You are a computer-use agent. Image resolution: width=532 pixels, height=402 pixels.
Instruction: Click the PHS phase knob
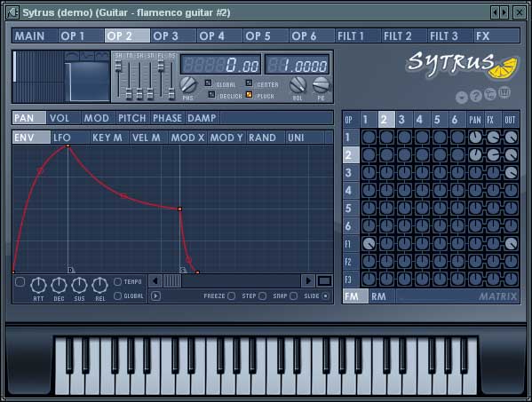[187, 84]
